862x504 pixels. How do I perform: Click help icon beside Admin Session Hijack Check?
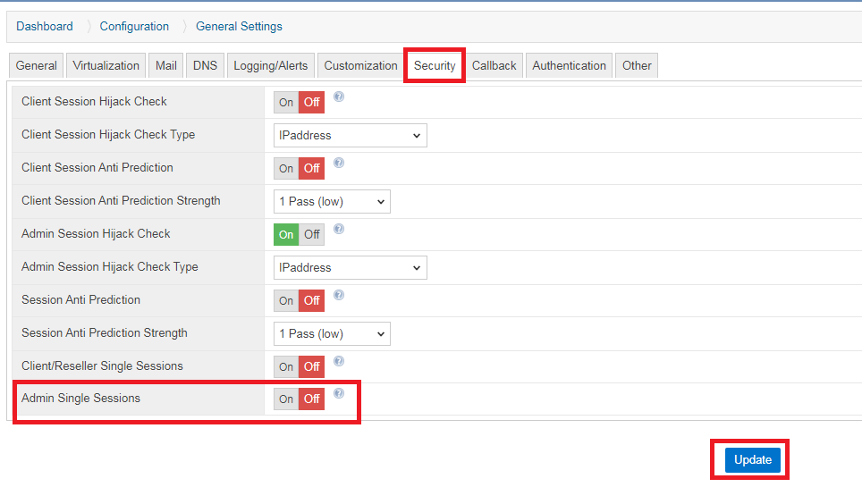click(x=339, y=229)
